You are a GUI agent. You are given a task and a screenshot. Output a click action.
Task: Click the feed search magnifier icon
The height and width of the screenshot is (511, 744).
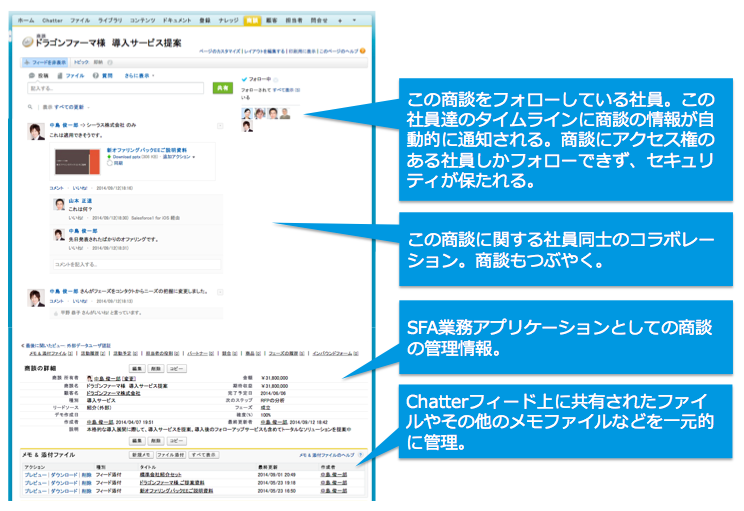click(30, 107)
